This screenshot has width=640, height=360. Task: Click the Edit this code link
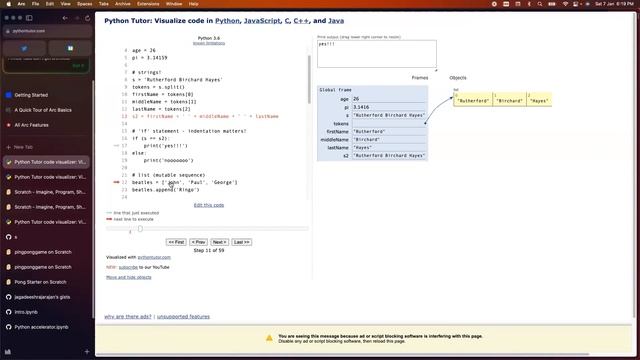(x=209, y=205)
